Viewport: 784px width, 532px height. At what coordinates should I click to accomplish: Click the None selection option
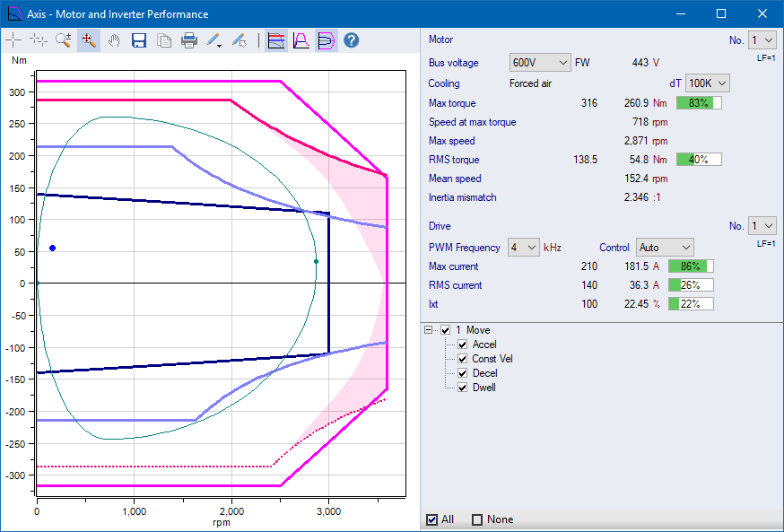click(477, 519)
